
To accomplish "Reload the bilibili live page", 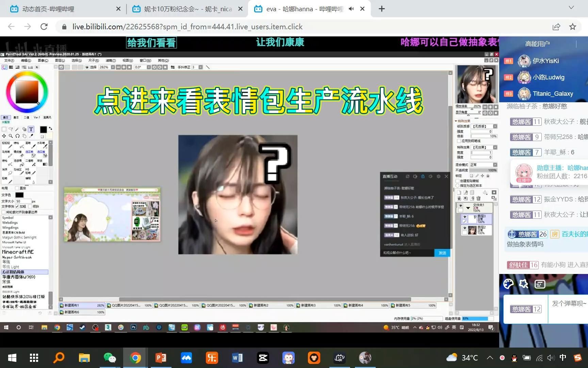I will click(44, 27).
